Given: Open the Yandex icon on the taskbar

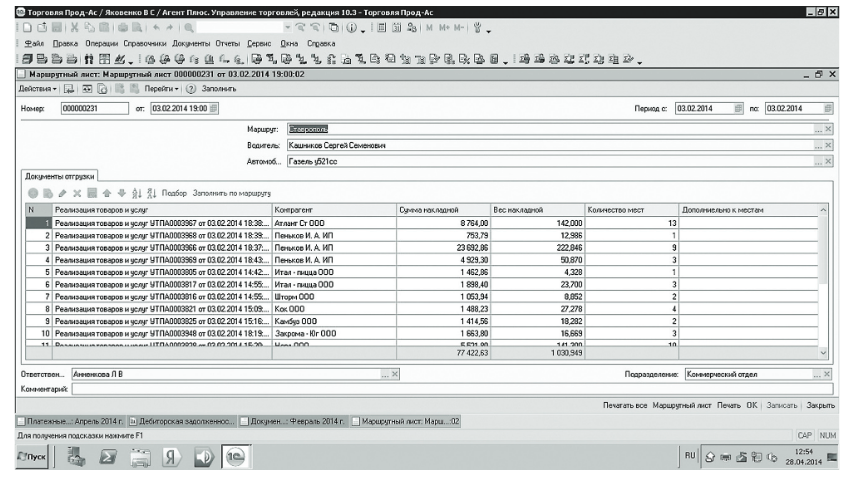Looking at the screenshot, I should pyautogui.click(x=172, y=457).
